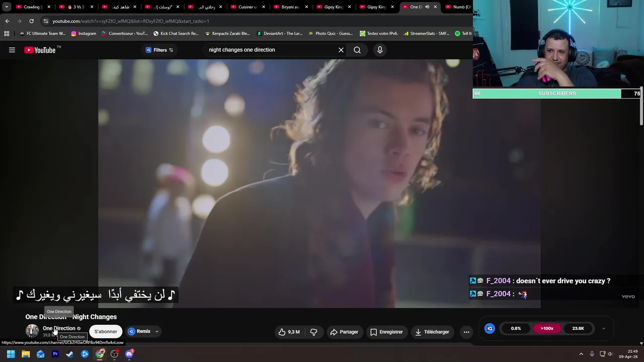The width and height of the screenshot is (644, 362).
Task: Go back with the browser back arrow
Action: tap(7, 21)
